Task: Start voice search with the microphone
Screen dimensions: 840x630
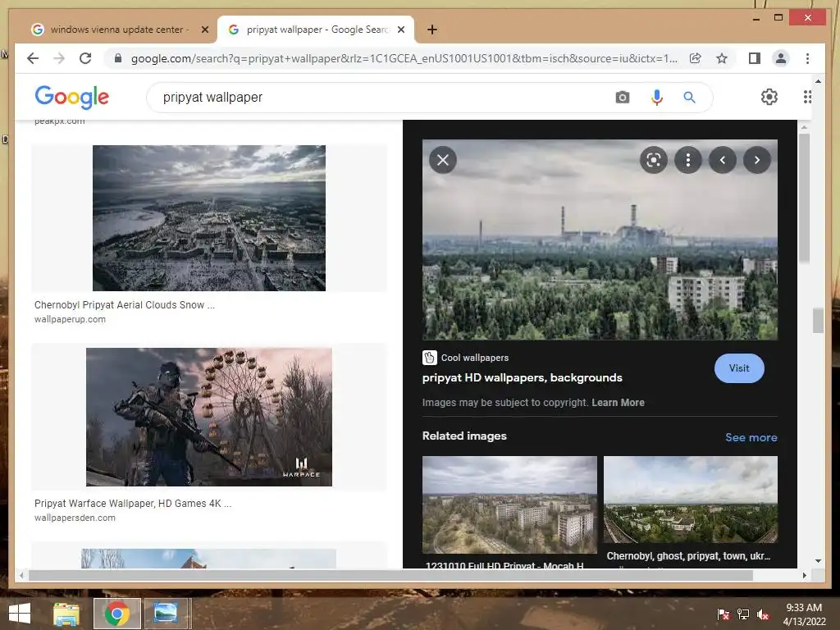Action: pyautogui.click(x=657, y=98)
